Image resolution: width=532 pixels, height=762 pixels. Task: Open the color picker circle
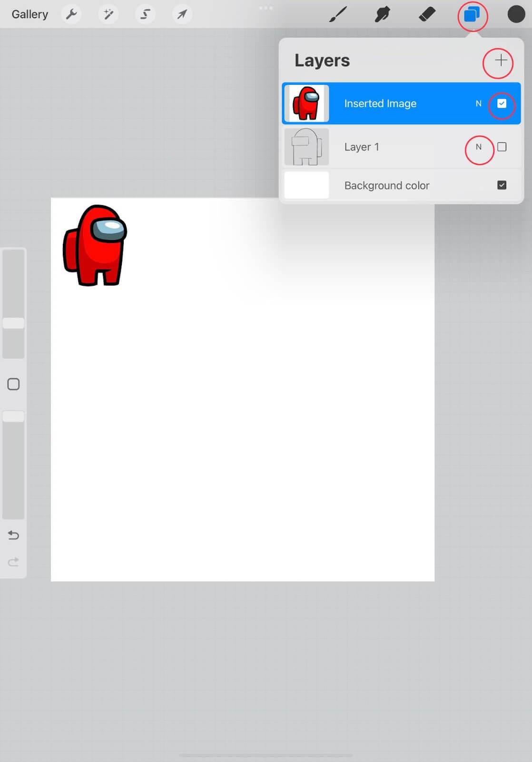(x=516, y=14)
